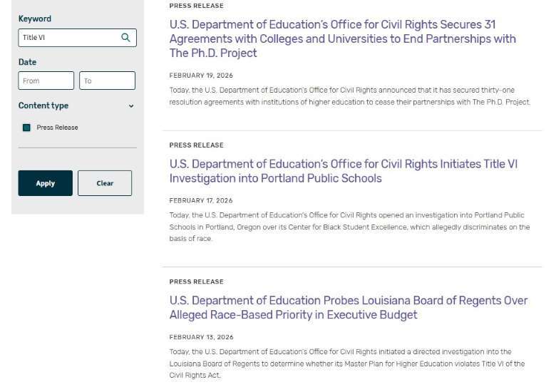Screen dimensions: 556x392
Task: Collapse the Content type chevron
Action: [x=131, y=106]
